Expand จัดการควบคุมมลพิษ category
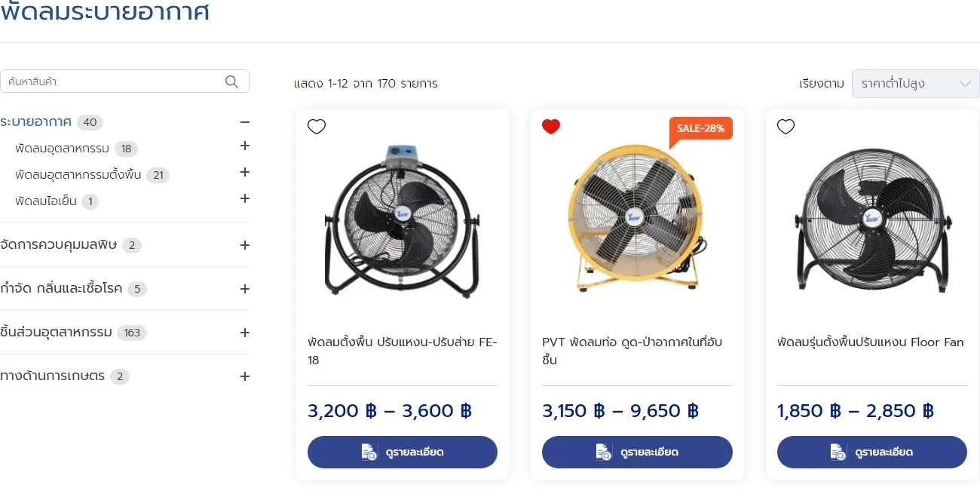The height and width of the screenshot is (491, 980). tap(244, 245)
